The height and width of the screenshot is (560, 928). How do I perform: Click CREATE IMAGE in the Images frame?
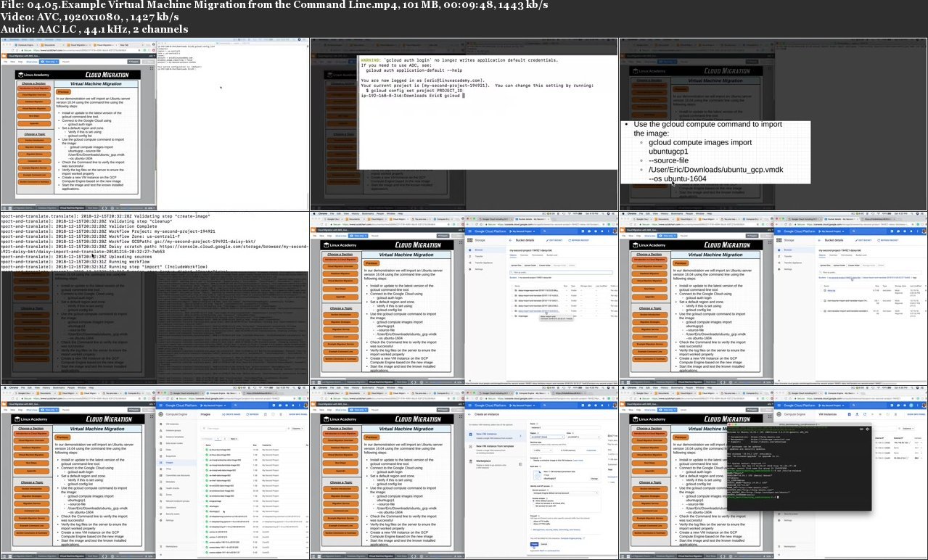[231, 414]
